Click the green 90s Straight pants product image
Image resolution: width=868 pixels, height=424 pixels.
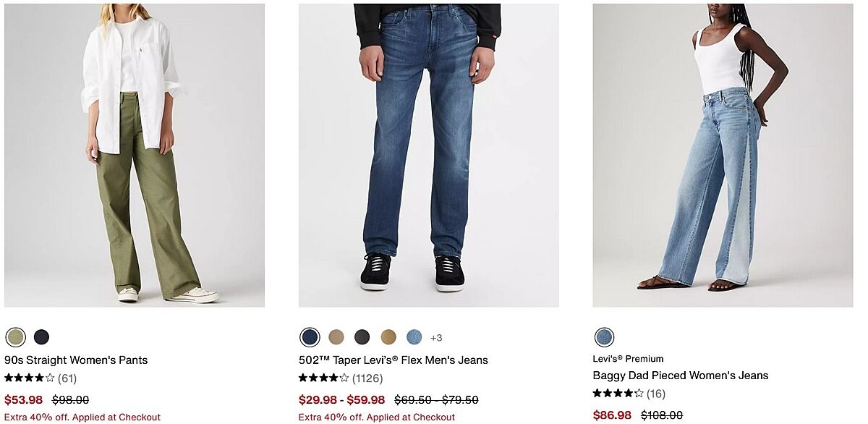point(135,156)
